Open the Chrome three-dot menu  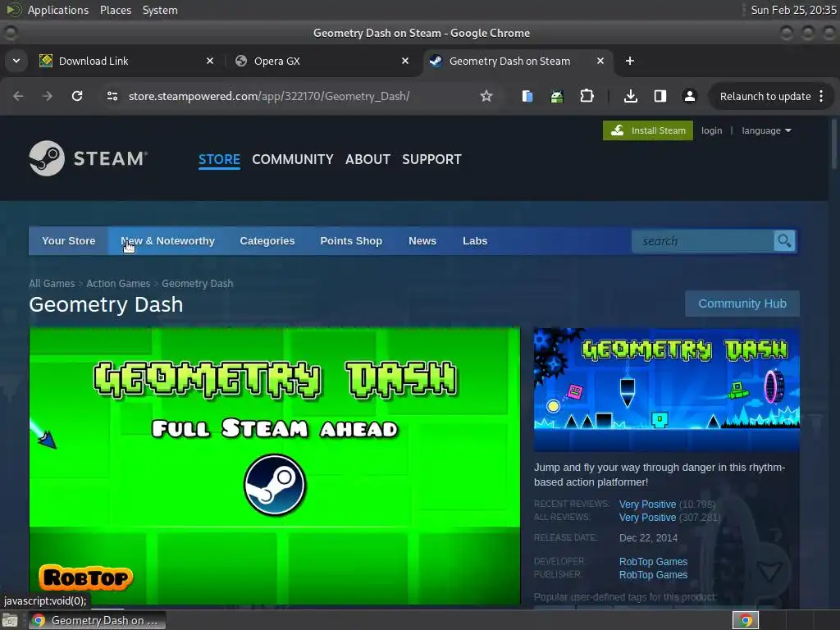pos(821,96)
